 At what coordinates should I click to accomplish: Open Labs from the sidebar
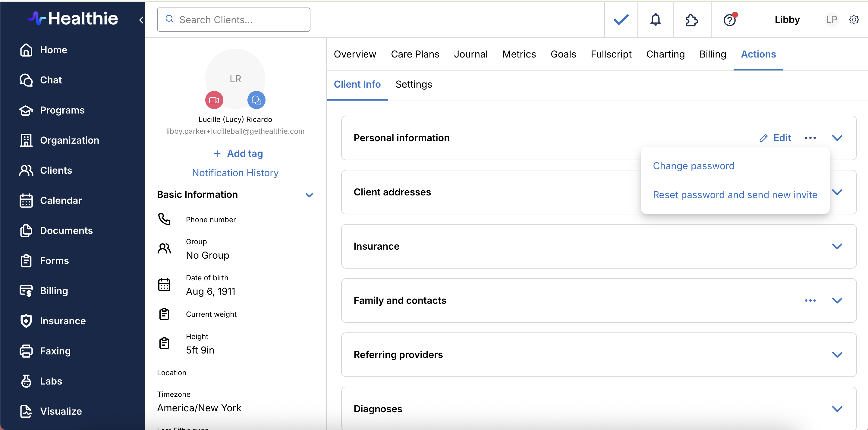[51, 381]
